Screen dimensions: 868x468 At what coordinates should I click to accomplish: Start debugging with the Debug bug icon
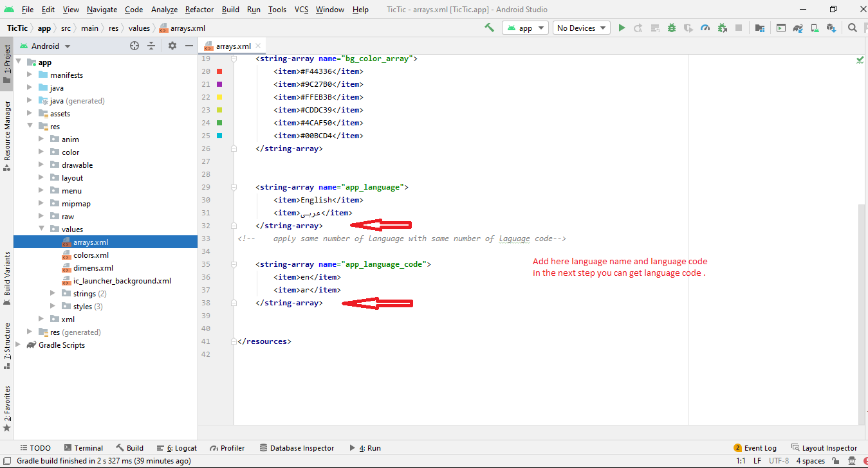pyautogui.click(x=672, y=28)
